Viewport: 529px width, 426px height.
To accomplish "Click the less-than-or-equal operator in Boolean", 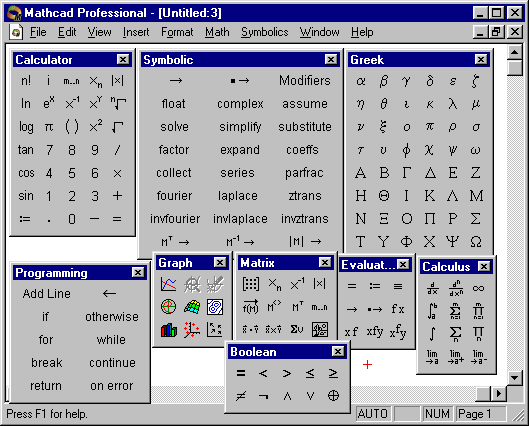I will pos(310,373).
